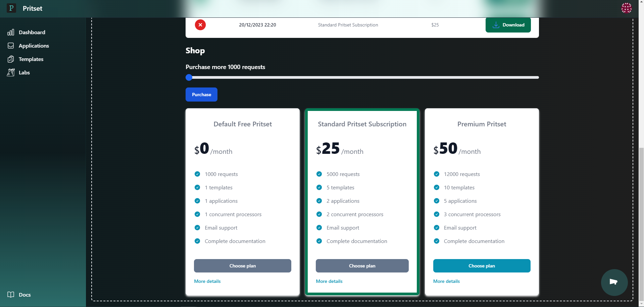Screen dimensions: 644x307
Task: Click the Dashboard bar chart icon
Action: click(11, 32)
